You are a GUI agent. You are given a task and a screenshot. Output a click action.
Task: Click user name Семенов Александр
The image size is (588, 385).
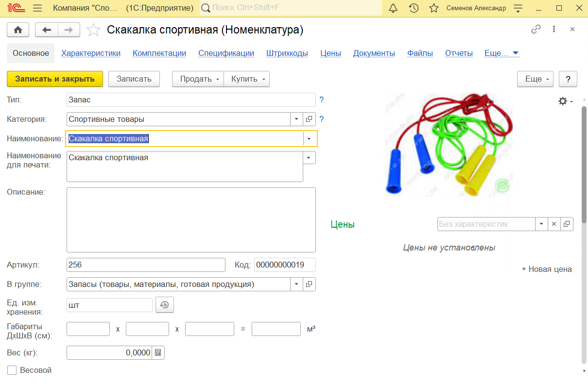pos(476,8)
